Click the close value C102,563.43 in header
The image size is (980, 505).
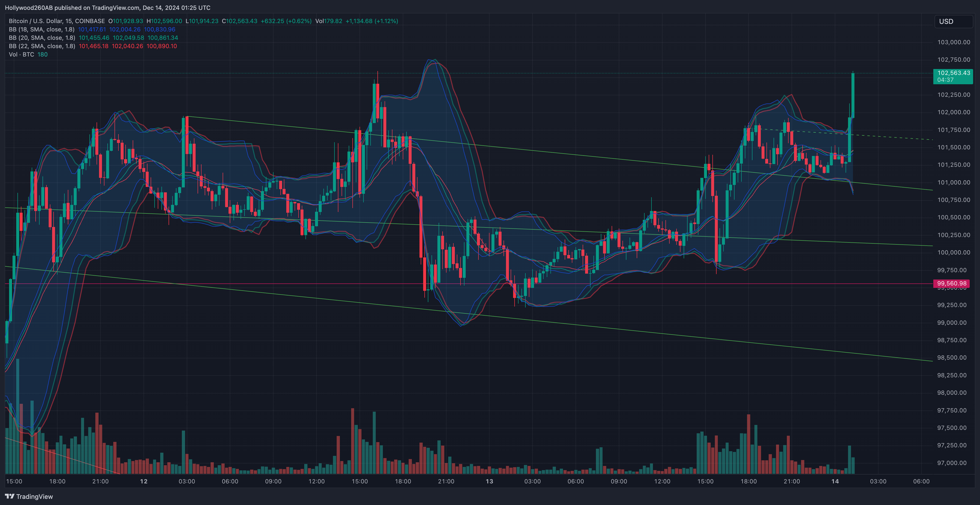(240, 21)
